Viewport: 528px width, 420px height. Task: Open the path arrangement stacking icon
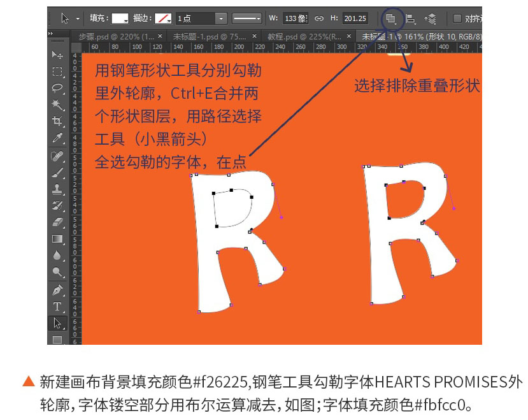(431, 18)
